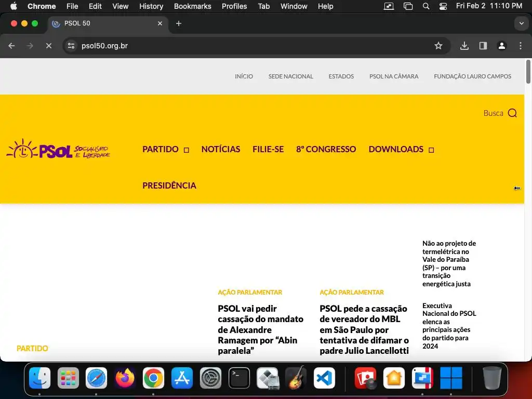Open the Profiles menu
The image size is (532, 399).
[234, 6]
